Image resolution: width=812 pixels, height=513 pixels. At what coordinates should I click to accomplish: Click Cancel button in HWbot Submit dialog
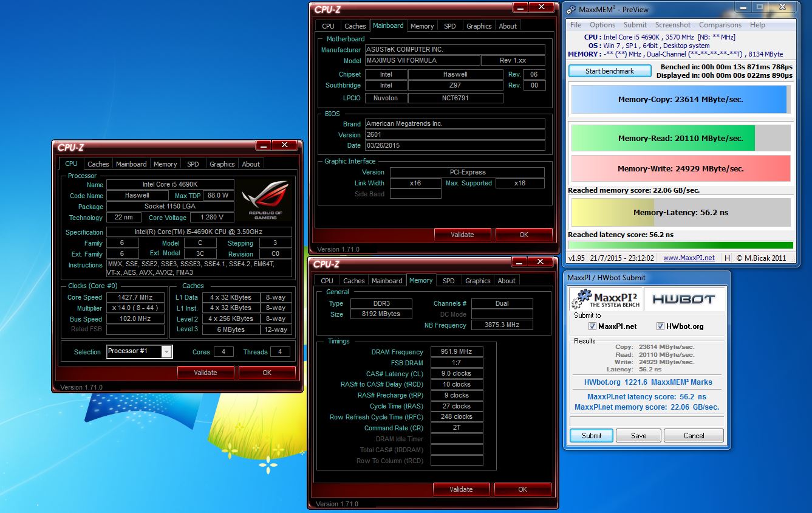coord(694,435)
